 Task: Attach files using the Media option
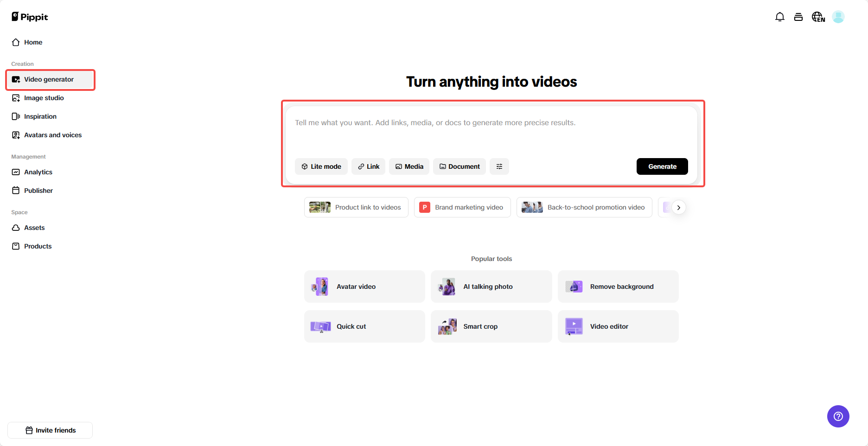[409, 166]
